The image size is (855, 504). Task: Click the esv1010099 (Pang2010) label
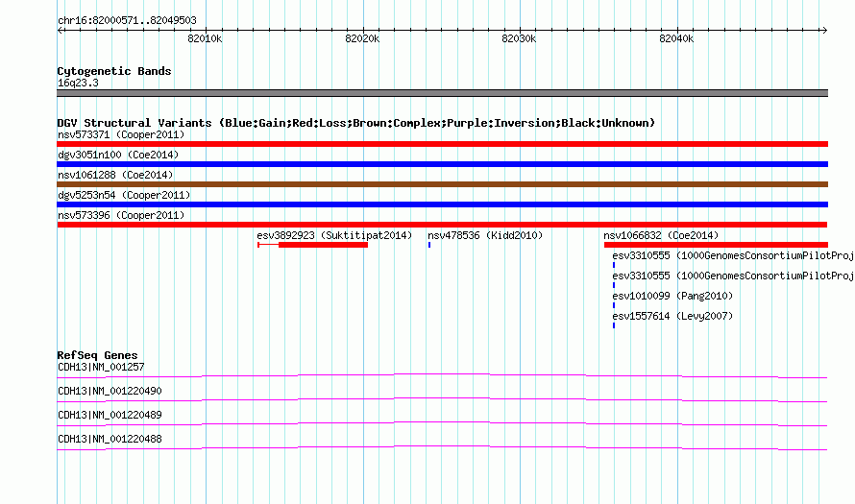[672, 296]
